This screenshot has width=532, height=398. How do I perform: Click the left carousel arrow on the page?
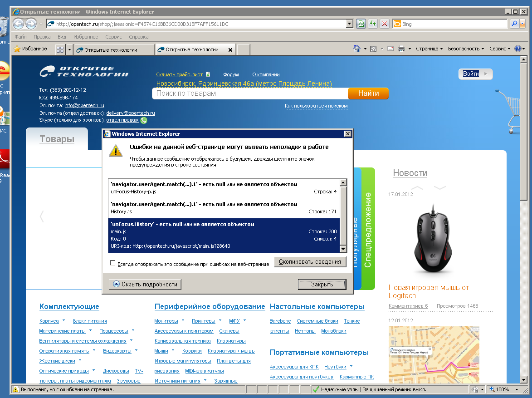click(x=42, y=216)
